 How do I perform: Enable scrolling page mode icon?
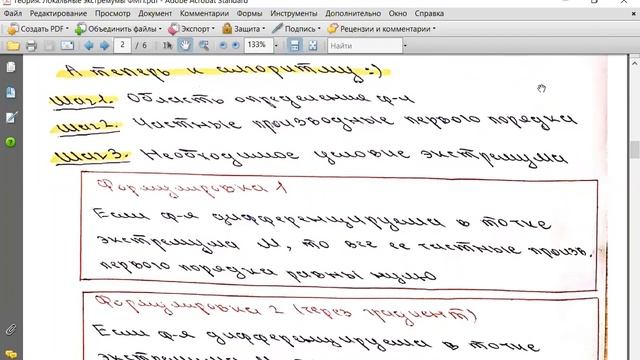point(294,45)
